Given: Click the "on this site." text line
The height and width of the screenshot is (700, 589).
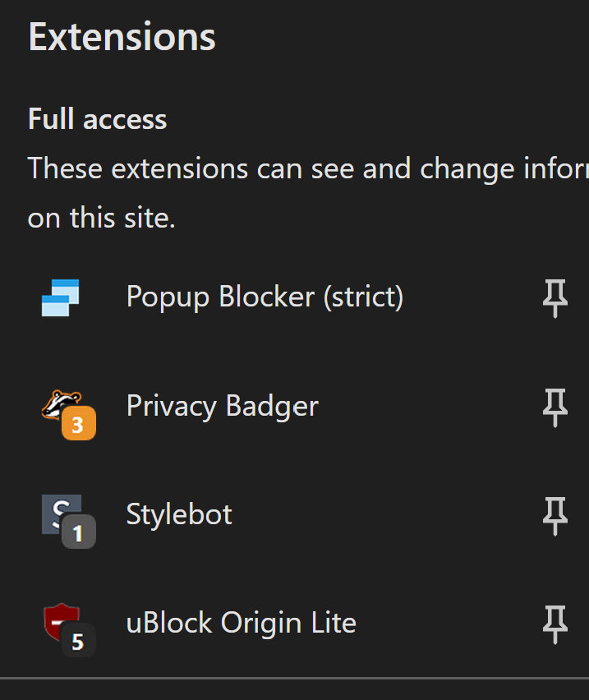Looking at the screenshot, I should point(101,219).
